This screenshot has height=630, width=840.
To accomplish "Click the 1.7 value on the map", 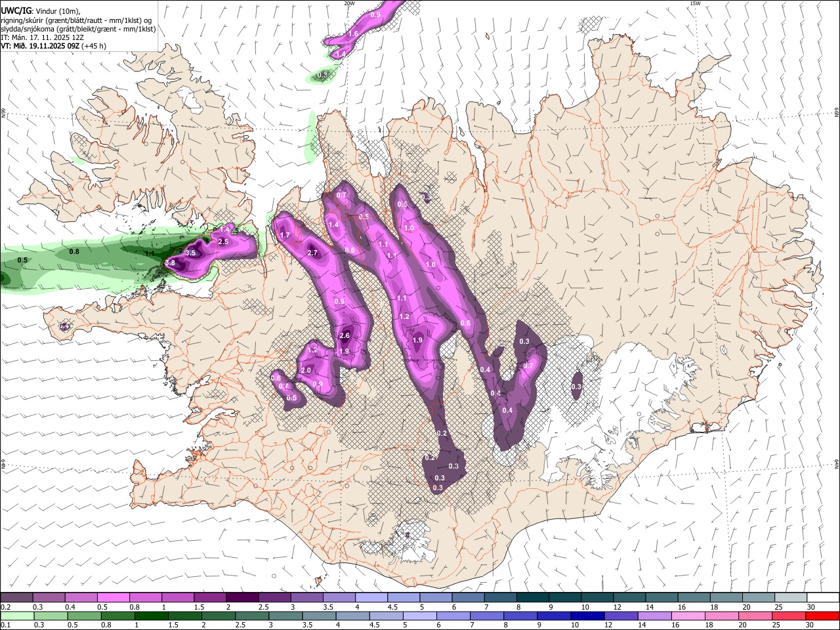I will 285,235.
